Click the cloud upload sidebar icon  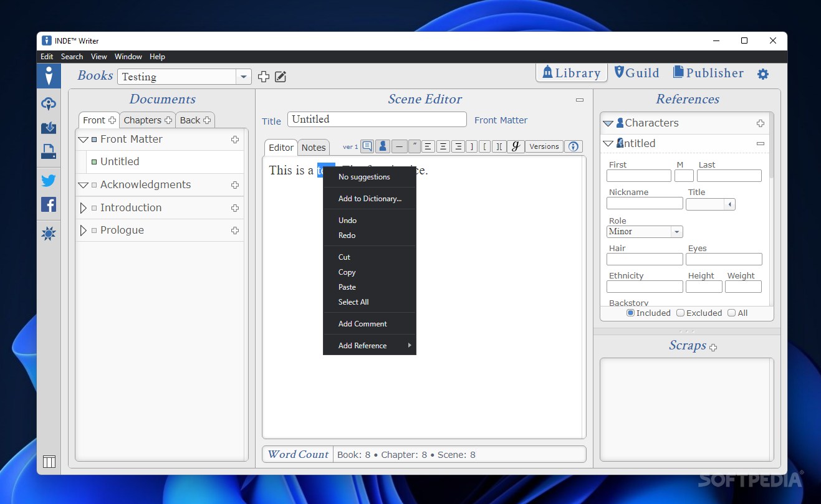point(49,104)
